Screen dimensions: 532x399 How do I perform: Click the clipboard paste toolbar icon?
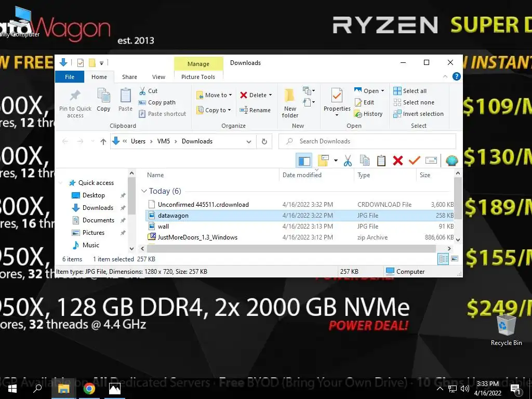pyautogui.click(x=381, y=161)
